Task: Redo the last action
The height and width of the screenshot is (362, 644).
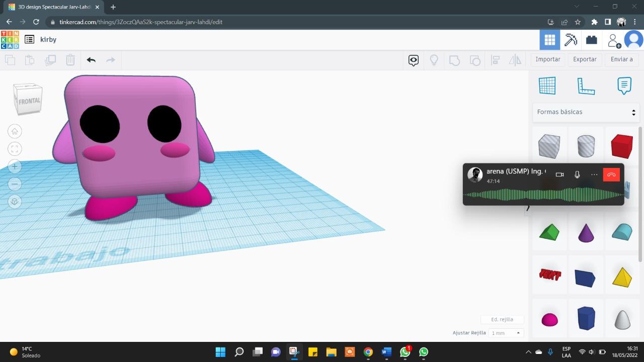Action: [111, 60]
